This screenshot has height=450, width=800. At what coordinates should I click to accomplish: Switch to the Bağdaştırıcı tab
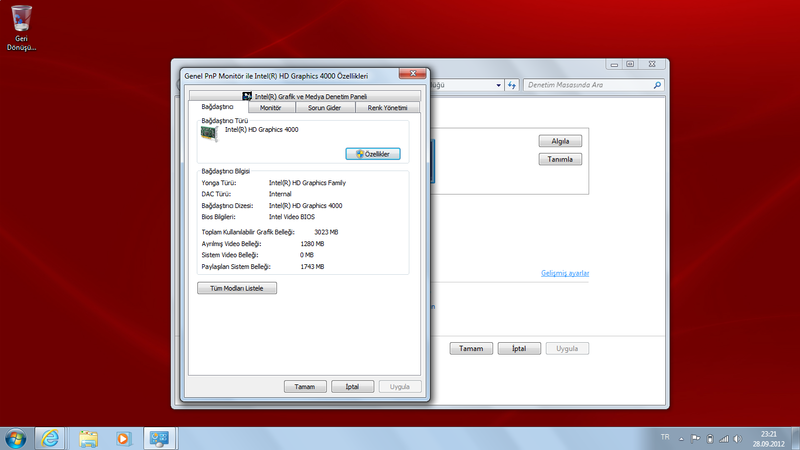pos(218,107)
